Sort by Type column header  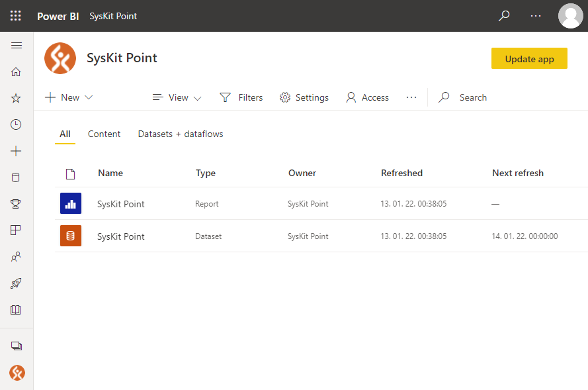click(206, 173)
